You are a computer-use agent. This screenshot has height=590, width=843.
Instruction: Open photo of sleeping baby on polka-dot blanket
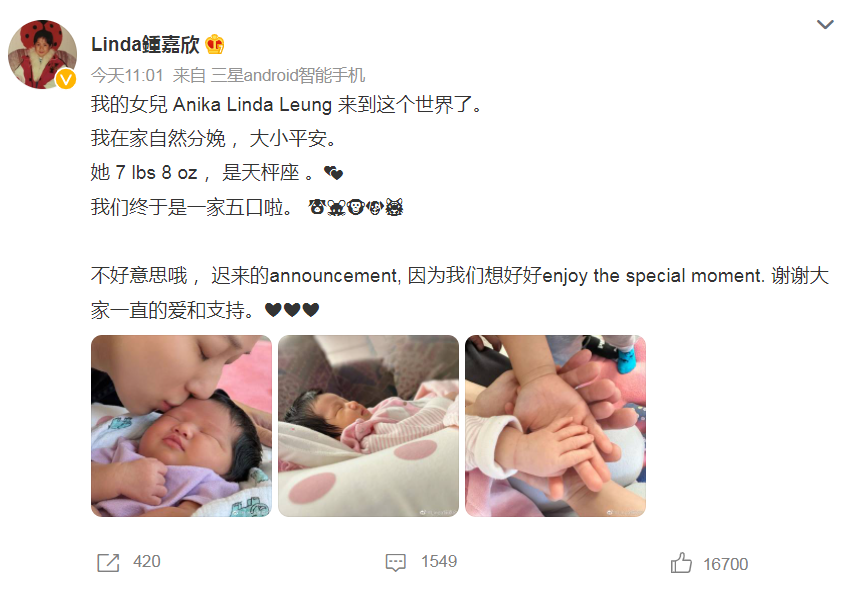click(x=368, y=426)
